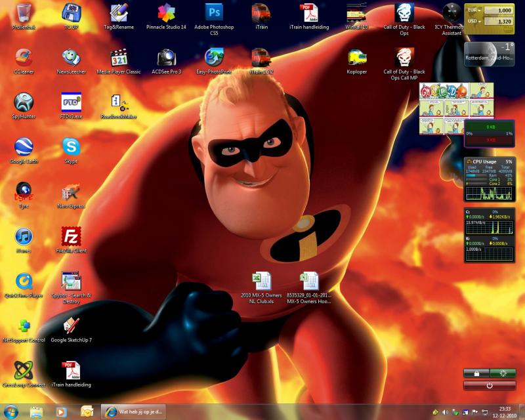Edit the EUR amount field 1,000
This screenshot has width=525, height=420.
point(498,10)
